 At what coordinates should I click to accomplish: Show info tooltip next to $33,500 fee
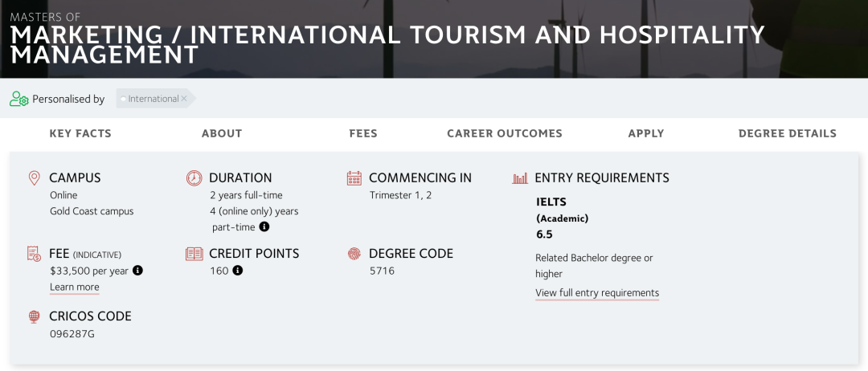click(137, 271)
